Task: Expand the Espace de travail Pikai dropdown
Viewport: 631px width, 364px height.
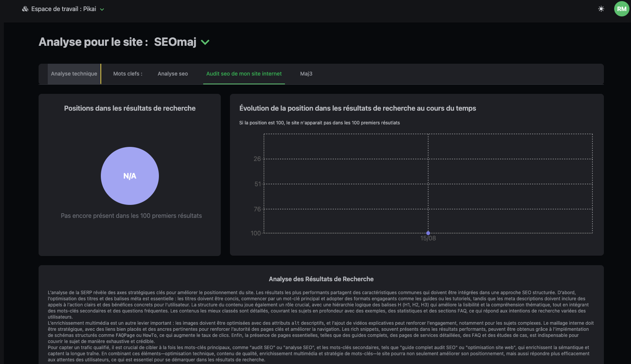Action: pyautogui.click(x=102, y=9)
